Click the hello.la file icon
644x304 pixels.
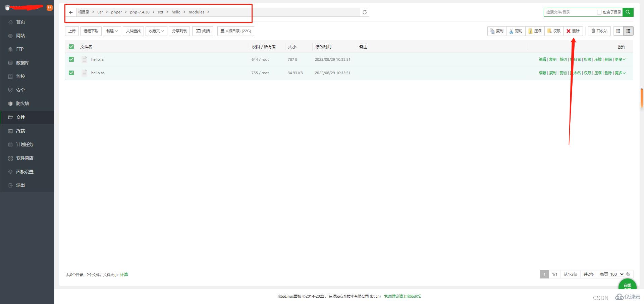[85, 59]
